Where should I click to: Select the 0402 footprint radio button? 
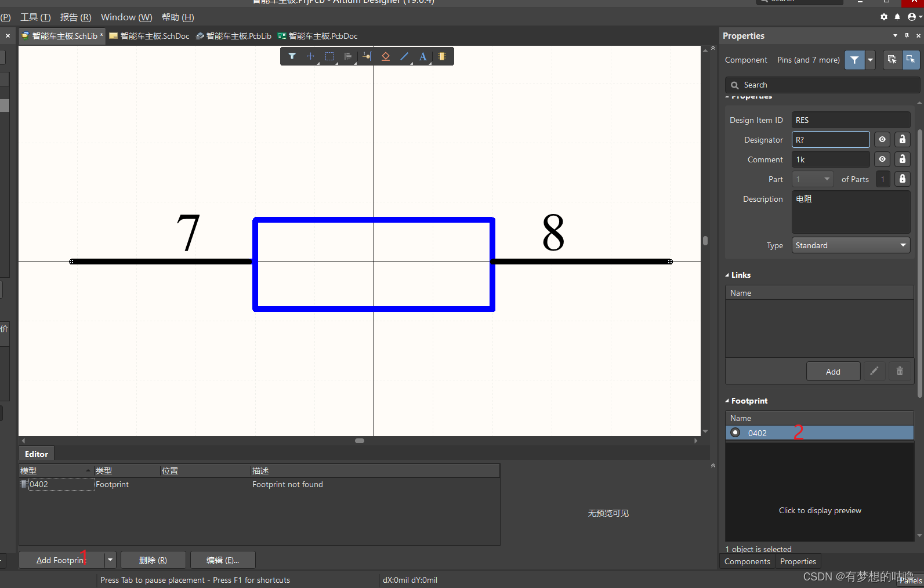[735, 433]
